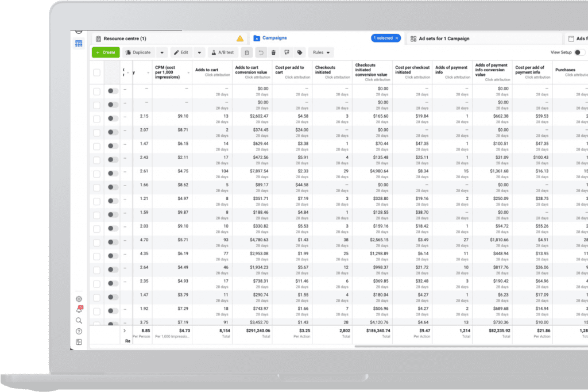The image size is (588, 392).
Task: Click the Duplicate copy icon
Action: click(x=128, y=52)
